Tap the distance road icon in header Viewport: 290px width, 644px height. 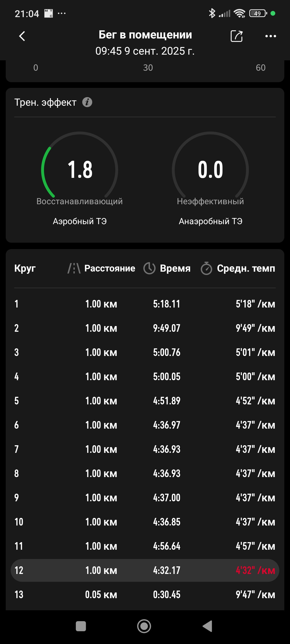[74, 268]
